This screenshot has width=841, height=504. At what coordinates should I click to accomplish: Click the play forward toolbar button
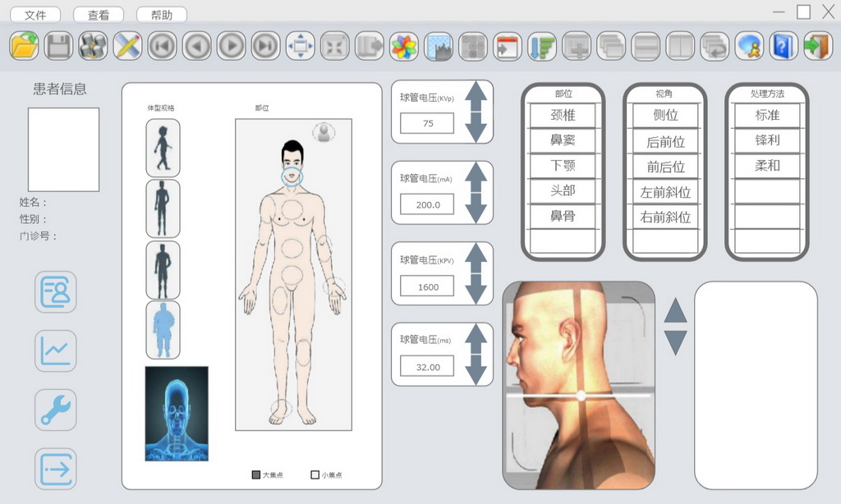point(231,45)
